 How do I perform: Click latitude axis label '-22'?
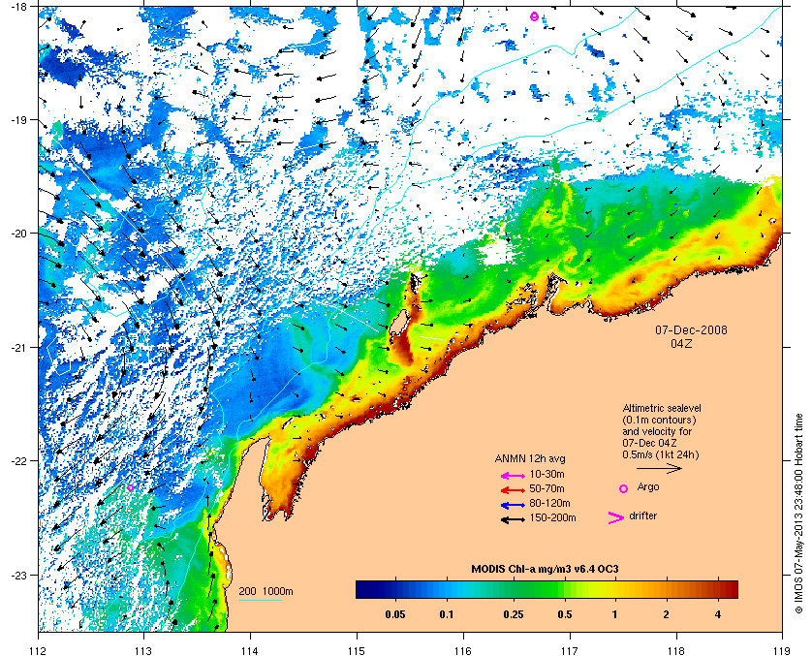(17, 461)
